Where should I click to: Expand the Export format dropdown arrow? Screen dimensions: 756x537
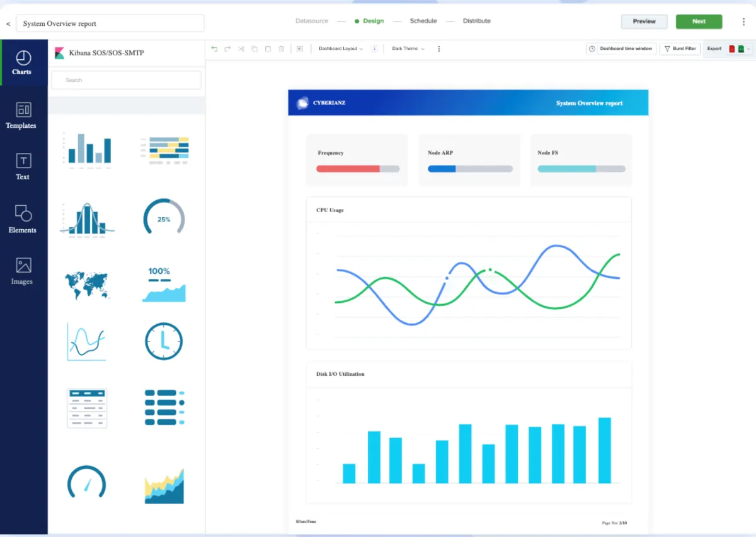coord(748,48)
